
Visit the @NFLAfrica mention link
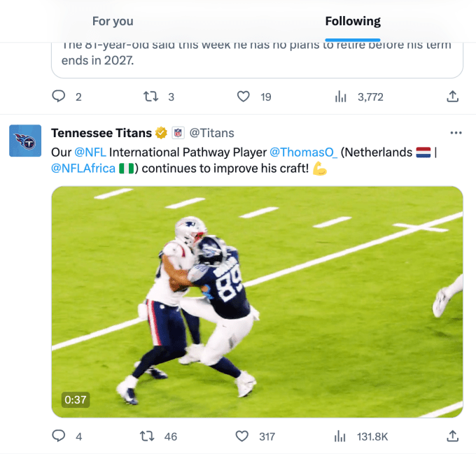[83, 169]
